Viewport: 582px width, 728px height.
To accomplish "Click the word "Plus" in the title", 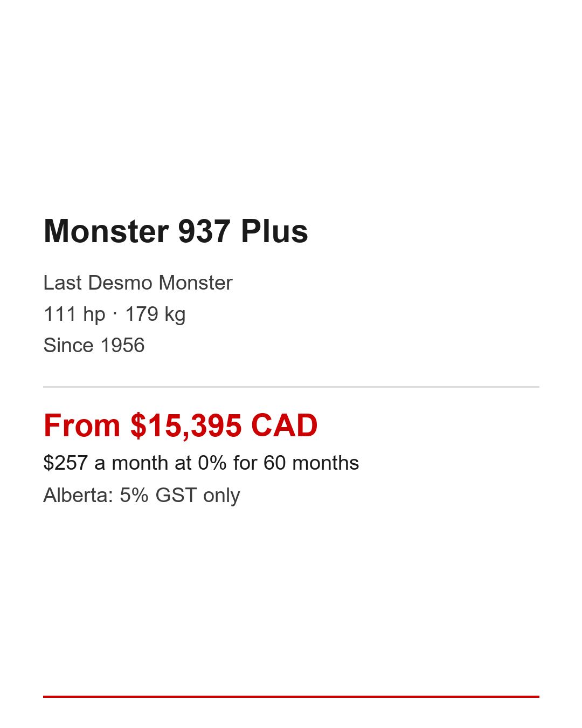I will tap(274, 231).
